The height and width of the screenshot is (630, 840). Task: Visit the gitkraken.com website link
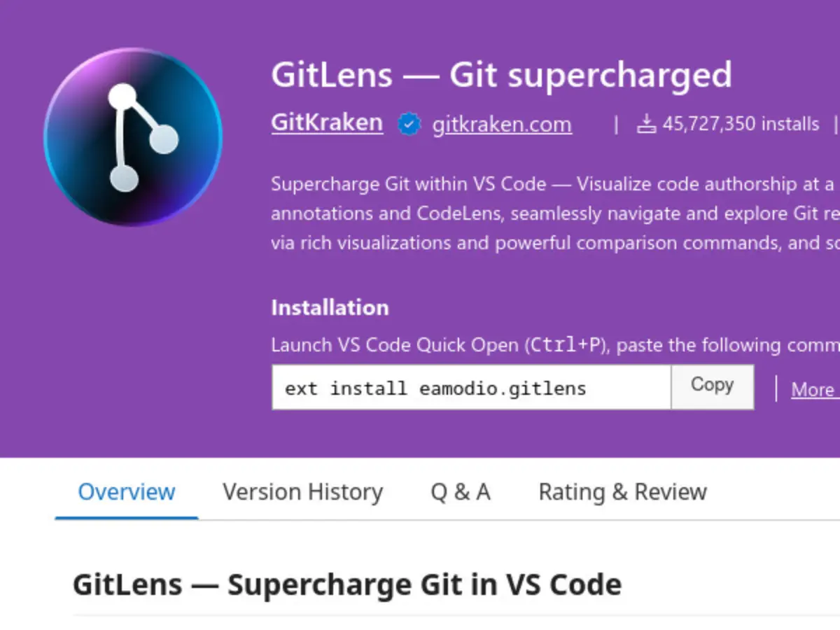click(501, 125)
